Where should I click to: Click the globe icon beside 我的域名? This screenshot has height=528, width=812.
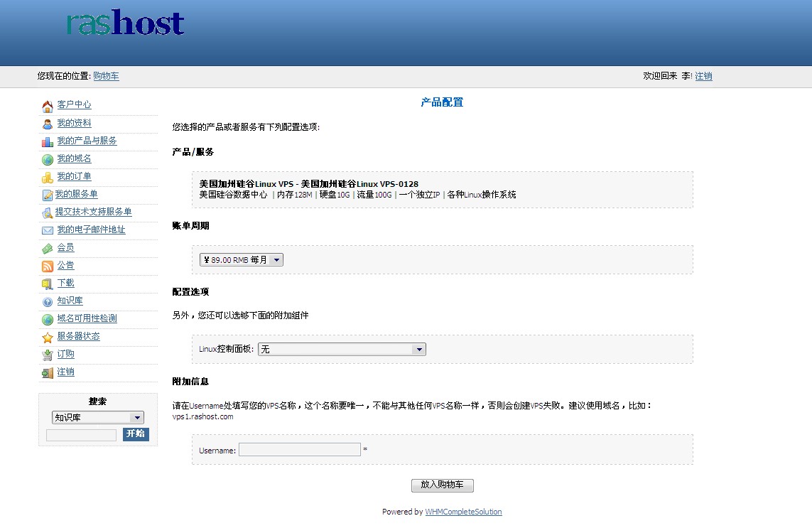point(47,160)
